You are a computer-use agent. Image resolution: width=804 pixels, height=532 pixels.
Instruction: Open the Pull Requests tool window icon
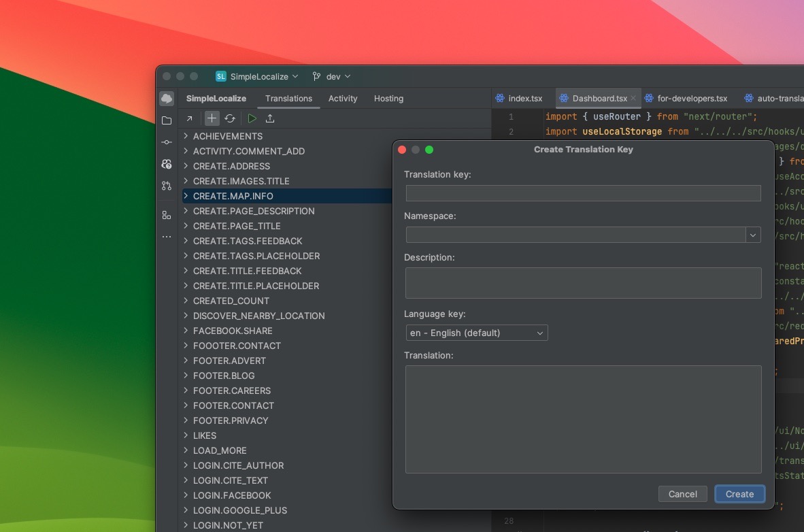point(167,186)
